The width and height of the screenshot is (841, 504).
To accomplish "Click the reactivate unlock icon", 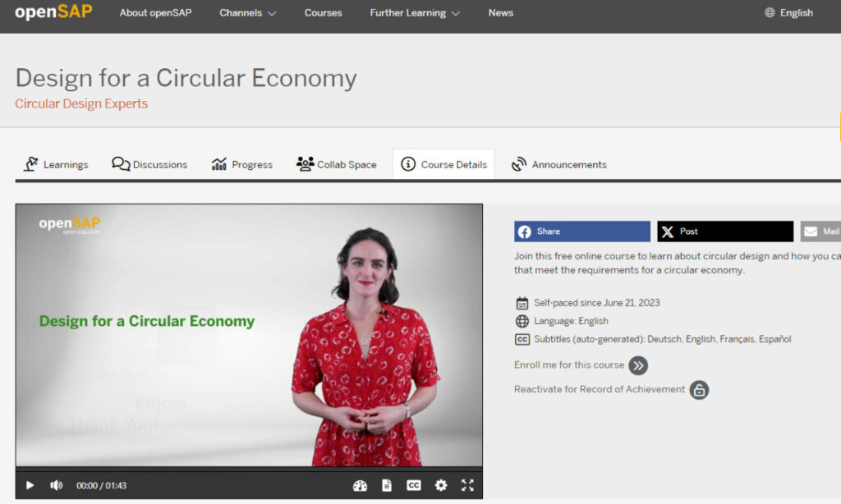I will (x=700, y=390).
